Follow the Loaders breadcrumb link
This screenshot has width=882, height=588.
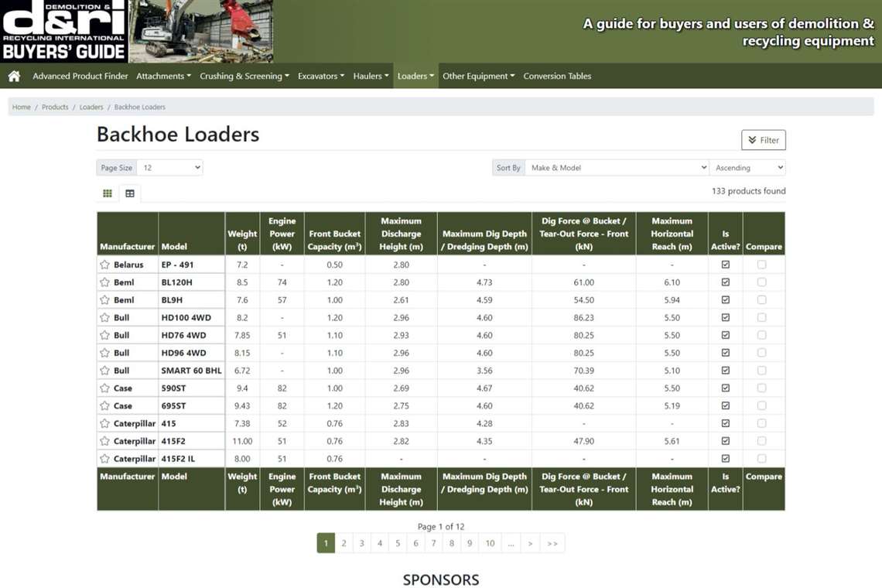91,107
